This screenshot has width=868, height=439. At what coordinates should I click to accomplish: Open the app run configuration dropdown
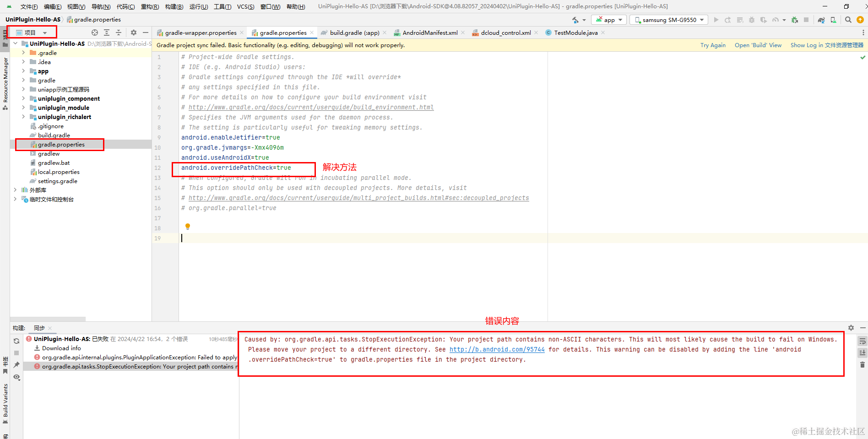[609, 20]
